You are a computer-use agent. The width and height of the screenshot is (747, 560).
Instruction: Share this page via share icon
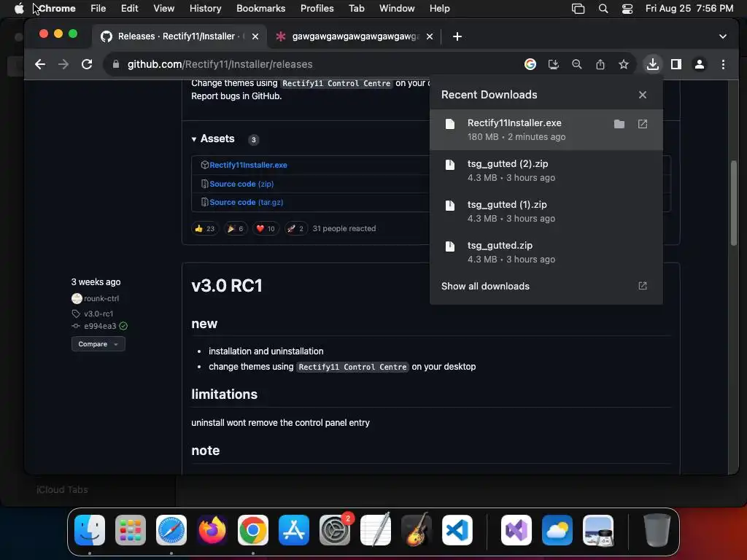[x=600, y=64]
